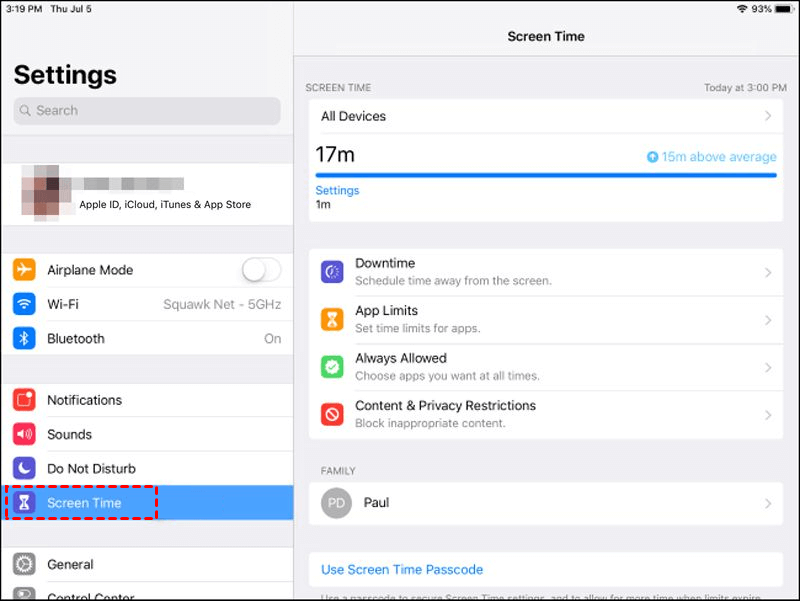Expand All Devices chevron
800x601 pixels.
(768, 116)
